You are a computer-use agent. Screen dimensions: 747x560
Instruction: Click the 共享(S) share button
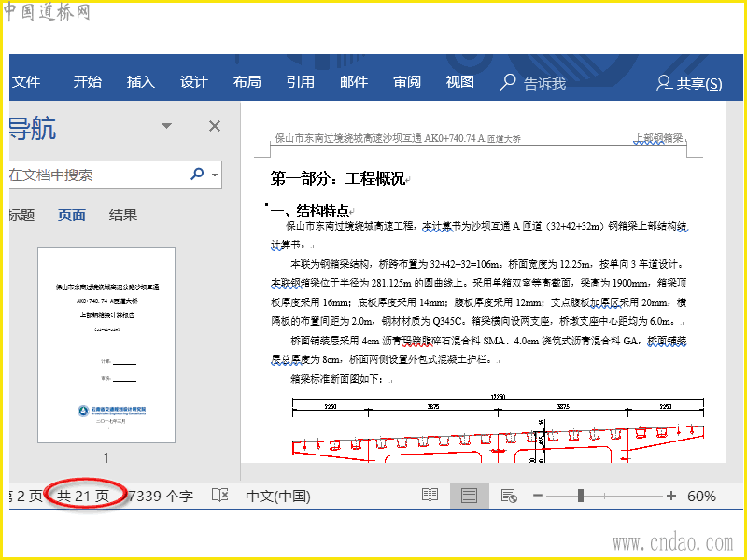tap(689, 84)
